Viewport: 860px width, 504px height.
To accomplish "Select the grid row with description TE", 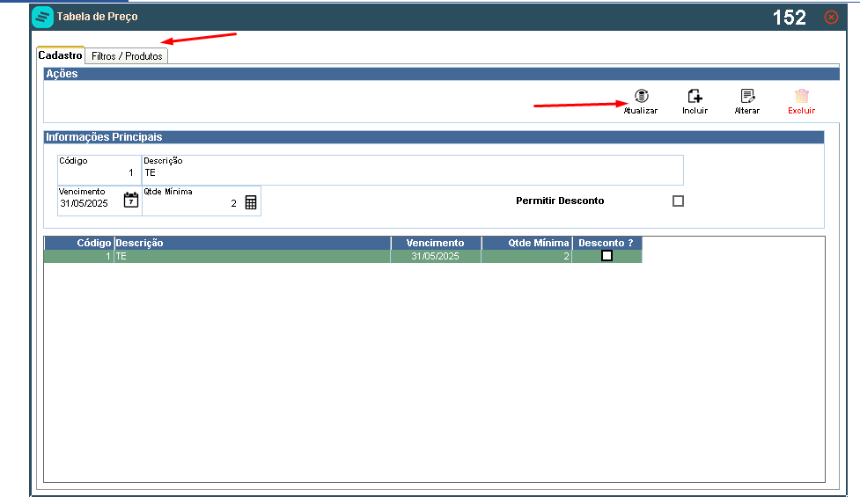I will click(x=342, y=256).
